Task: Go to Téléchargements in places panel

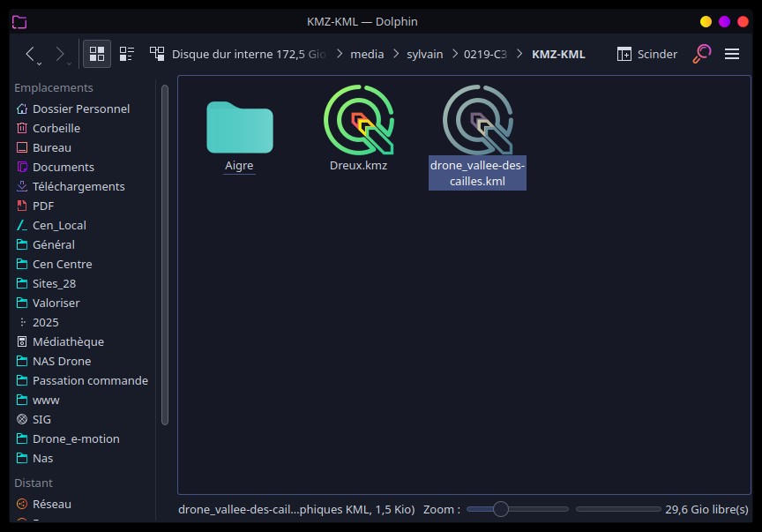Action: click(x=78, y=186)
